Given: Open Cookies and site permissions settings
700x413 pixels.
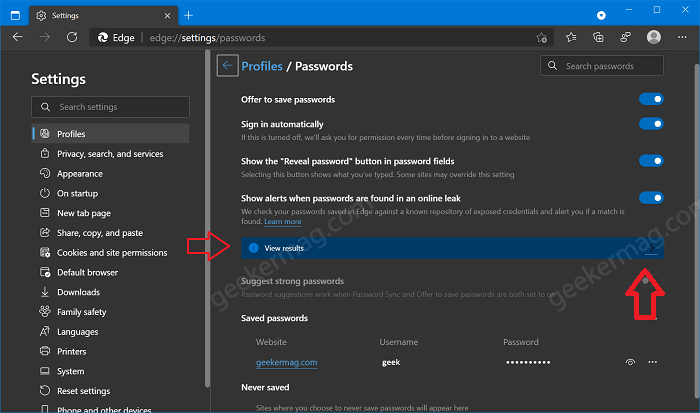Looking at the screenshot, I should (x=110, y=253).
